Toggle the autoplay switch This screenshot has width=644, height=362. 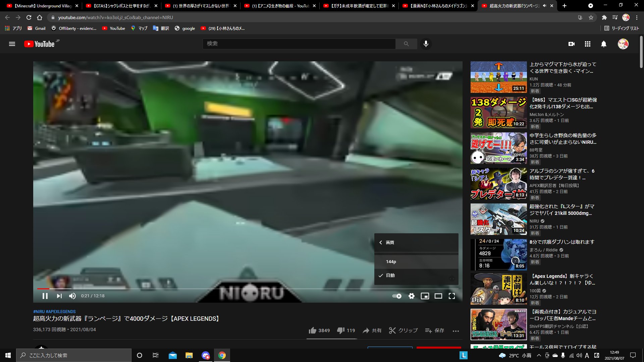[397, 296]
